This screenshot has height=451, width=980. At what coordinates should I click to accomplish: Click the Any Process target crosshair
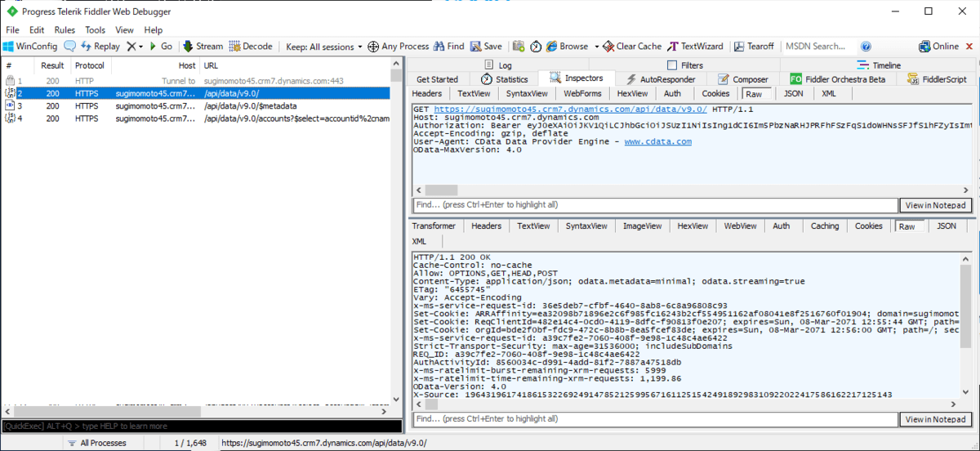[x=399, y=47]
